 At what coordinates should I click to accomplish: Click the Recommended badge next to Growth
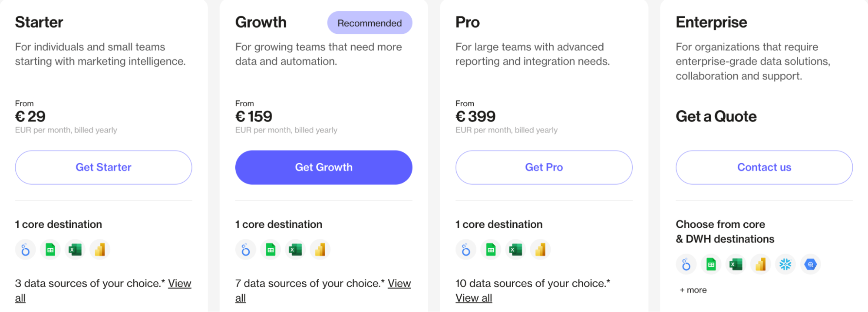point(370,23)
